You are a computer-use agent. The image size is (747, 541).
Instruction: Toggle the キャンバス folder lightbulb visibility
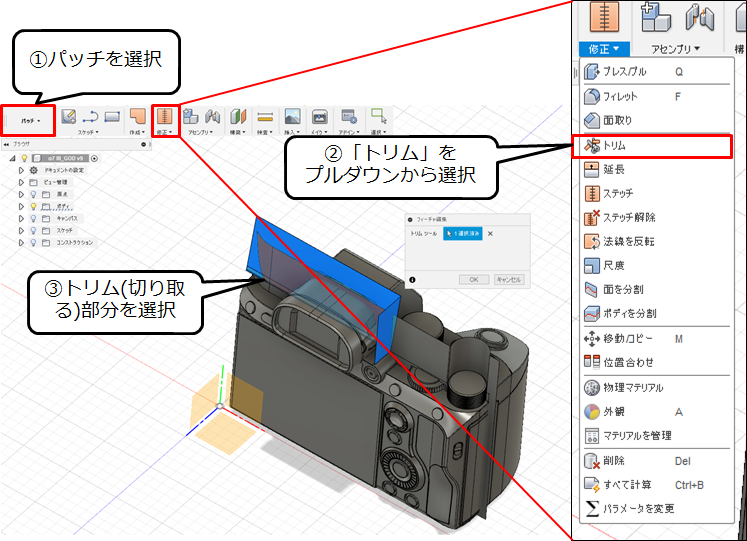point(33,218)
